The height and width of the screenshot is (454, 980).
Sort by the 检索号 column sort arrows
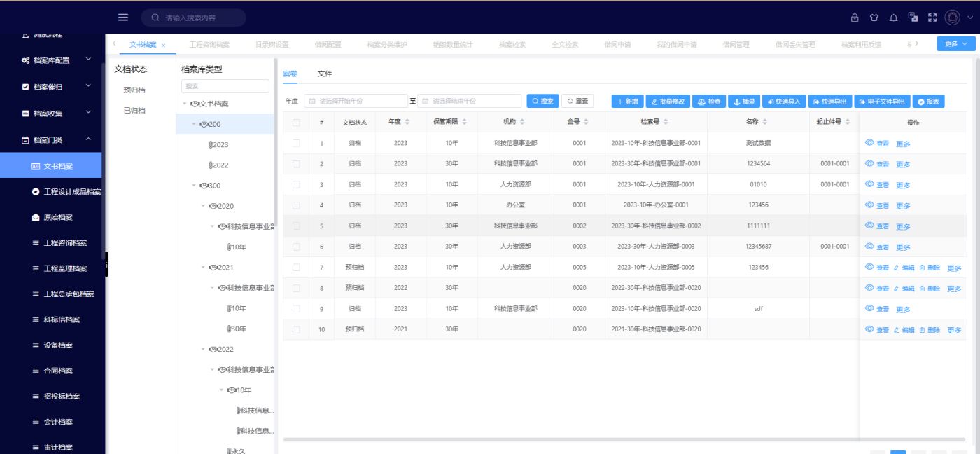coord(666,122)
